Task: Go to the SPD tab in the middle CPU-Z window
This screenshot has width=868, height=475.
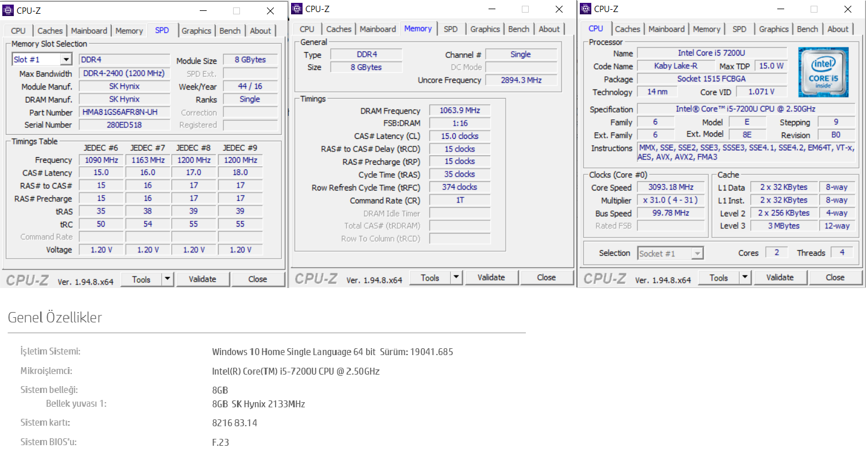Action: [451, 29]
